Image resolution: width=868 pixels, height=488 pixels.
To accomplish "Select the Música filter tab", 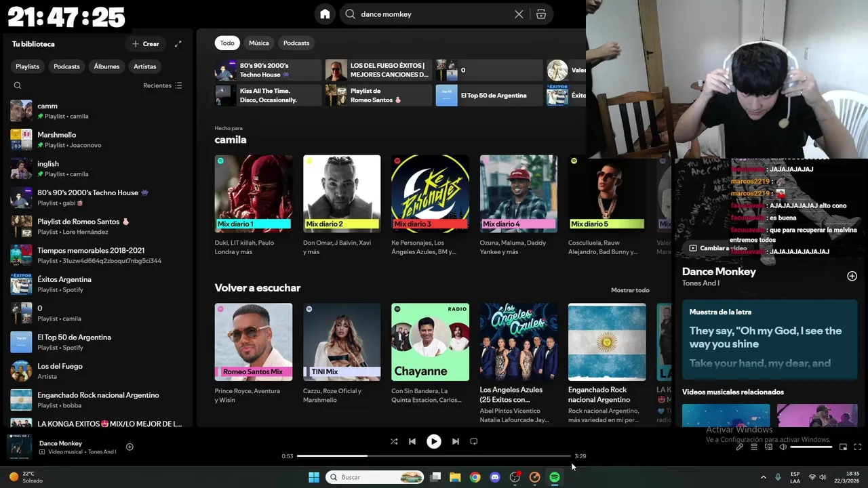I will click(x=259, y=43).
